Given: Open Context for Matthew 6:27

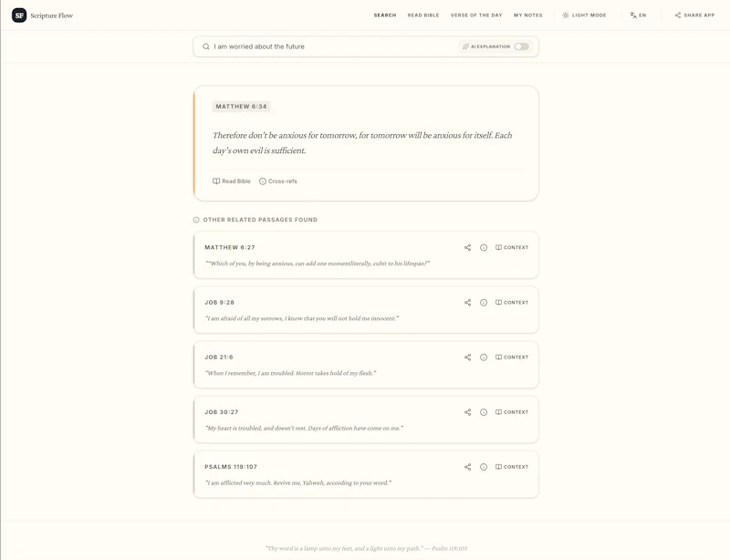Looking at the screenshot, I should tap(512, 248).
